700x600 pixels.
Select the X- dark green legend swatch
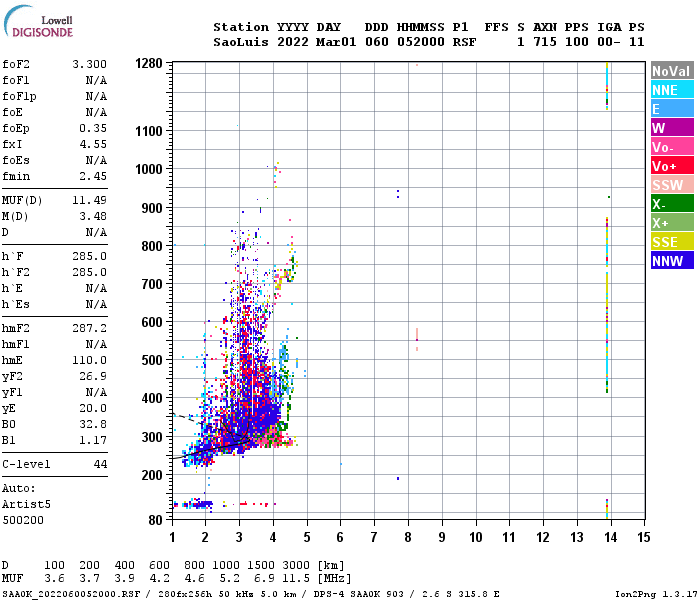point(672,204)
